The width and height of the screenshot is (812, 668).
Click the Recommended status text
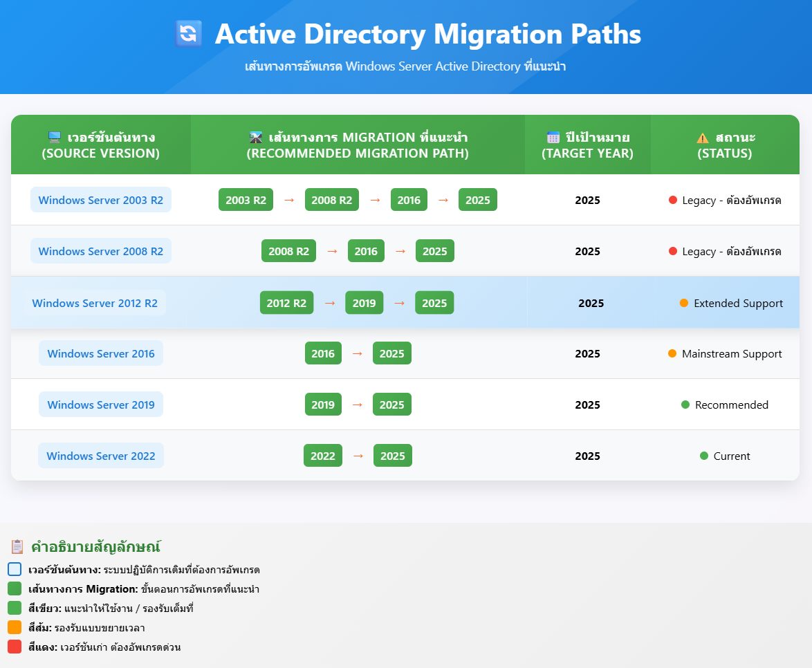[732, 405]
